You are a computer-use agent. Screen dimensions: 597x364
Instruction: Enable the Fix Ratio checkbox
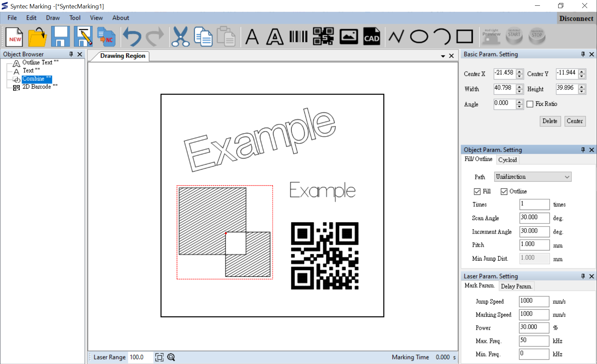click(x=530, y=104)
